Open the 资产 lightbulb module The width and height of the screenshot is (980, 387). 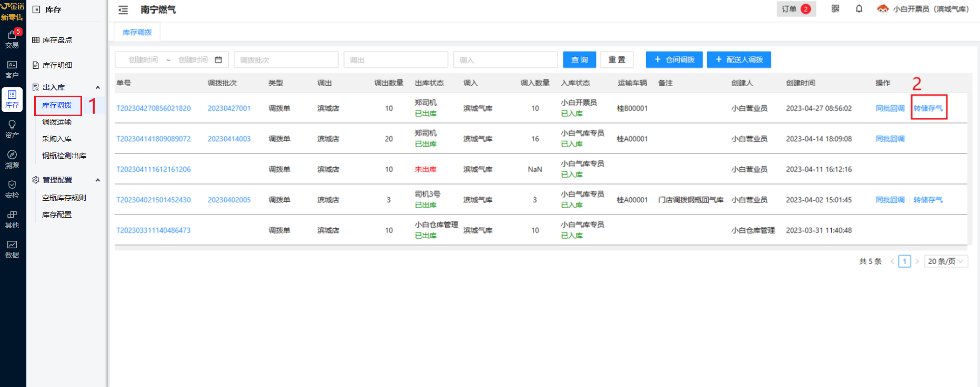pos(12,129)
